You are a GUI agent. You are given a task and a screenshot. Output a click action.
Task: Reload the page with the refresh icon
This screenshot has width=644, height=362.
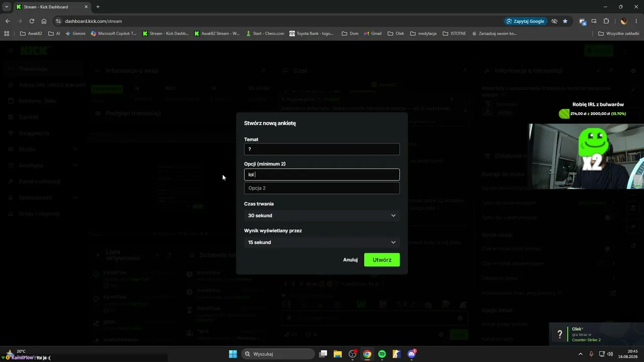[32, 21]
